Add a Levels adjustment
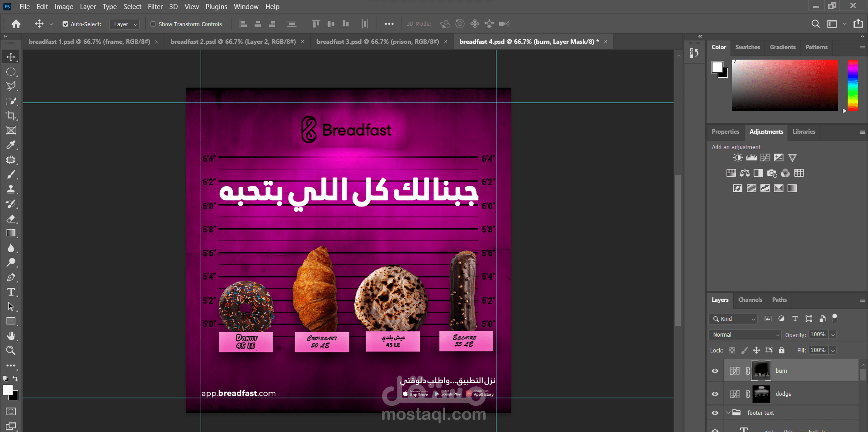 (x=751, y=158)
